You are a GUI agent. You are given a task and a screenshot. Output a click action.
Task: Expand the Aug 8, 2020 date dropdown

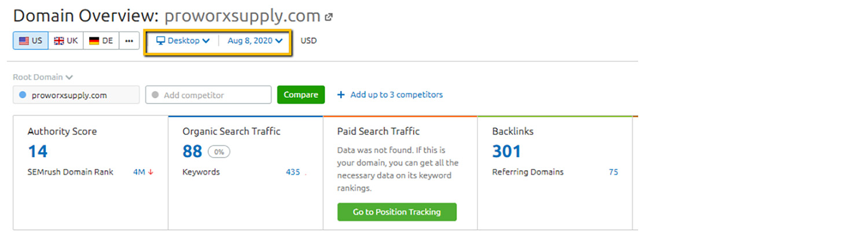point(255,41)
